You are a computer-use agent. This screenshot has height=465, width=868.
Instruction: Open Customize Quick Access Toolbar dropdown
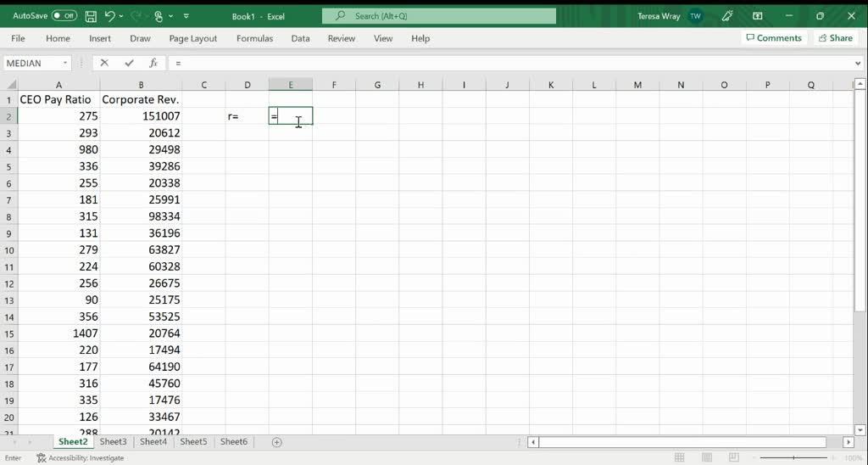coord(186,17)
